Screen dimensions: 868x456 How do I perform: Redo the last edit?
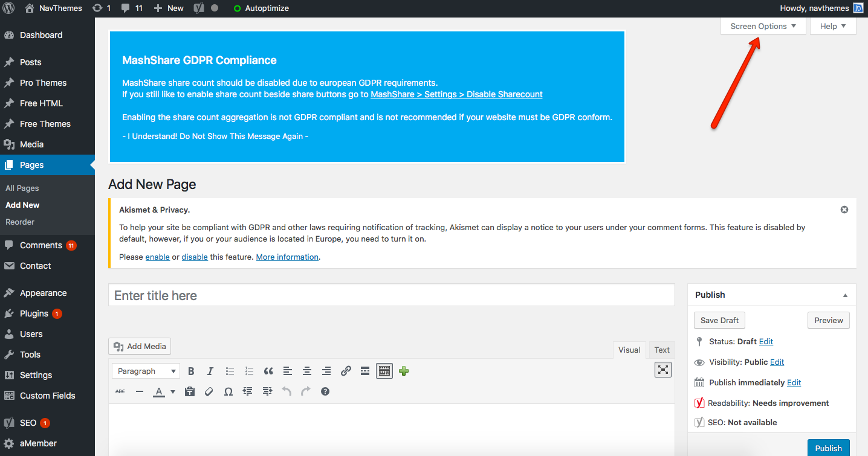tap(306, 391)
